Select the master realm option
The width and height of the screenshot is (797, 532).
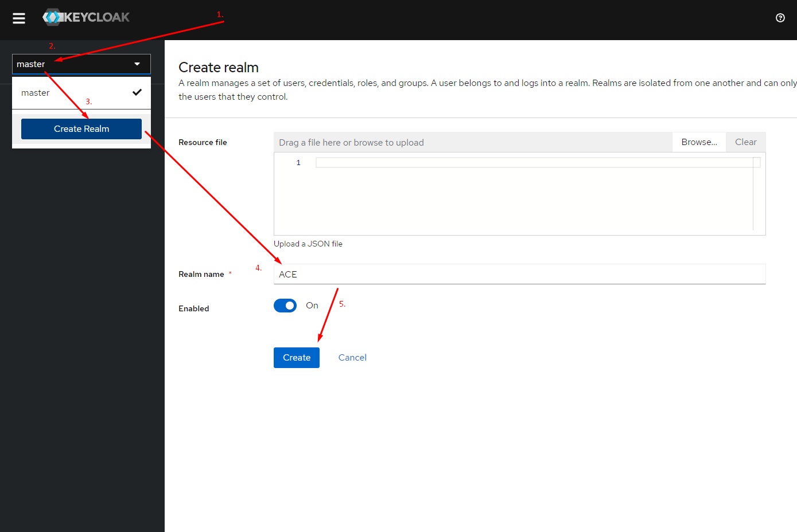36,93
